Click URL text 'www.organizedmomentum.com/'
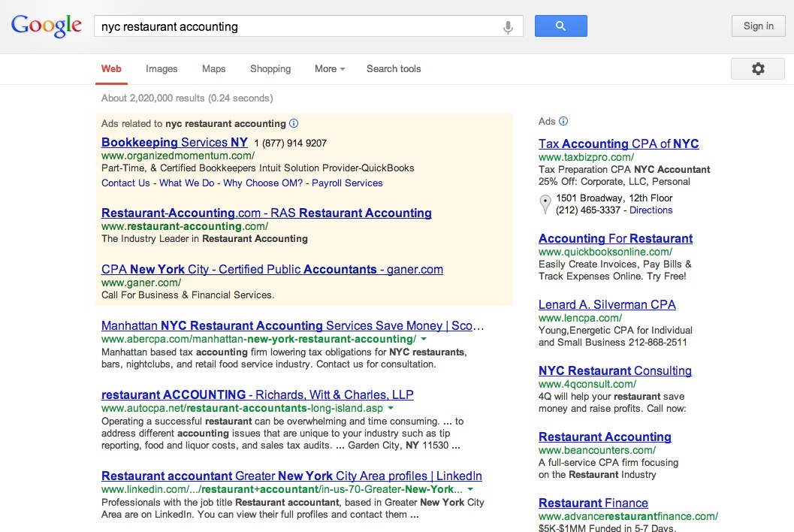The width and height of the screenshot is (794, 532). (178, 156)
